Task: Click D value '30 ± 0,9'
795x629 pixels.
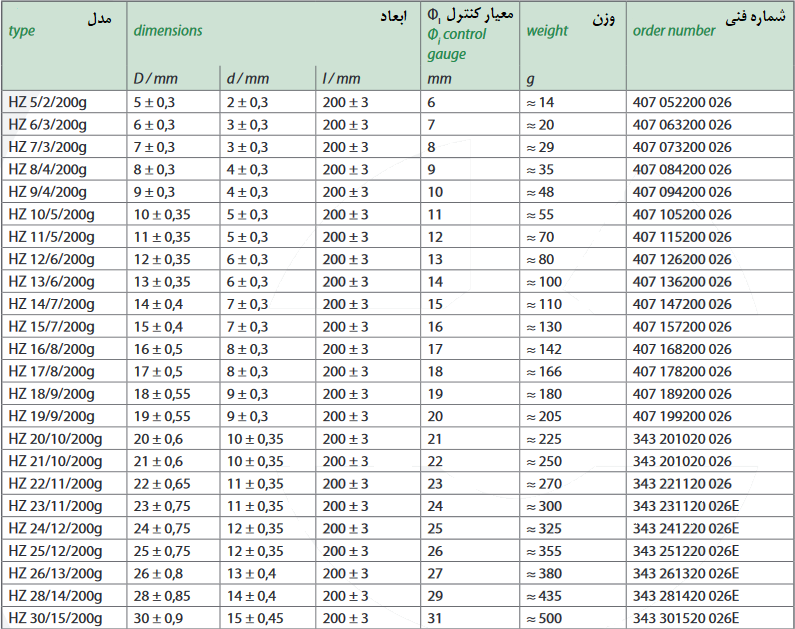Action: pyautogui.click(x=158, y=619)
